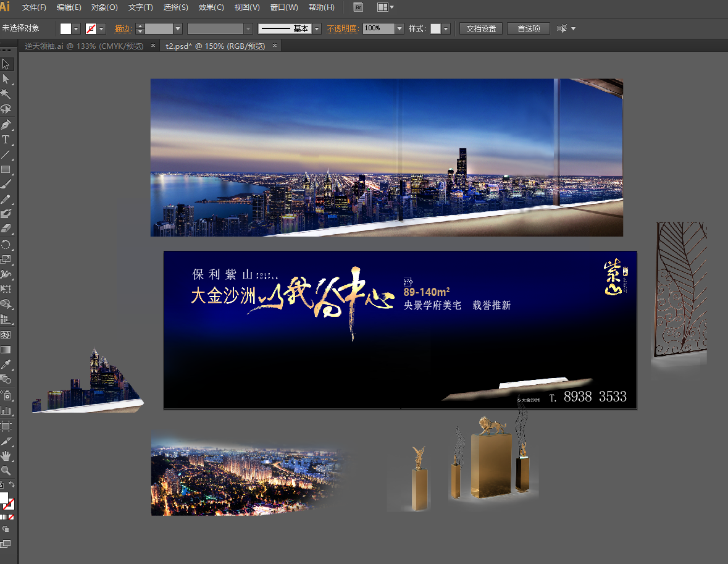Image resolution: width=728 pixels, height=564 pixels.
Task: Open the stroke weight dropdown
Action: coord(177,29)
